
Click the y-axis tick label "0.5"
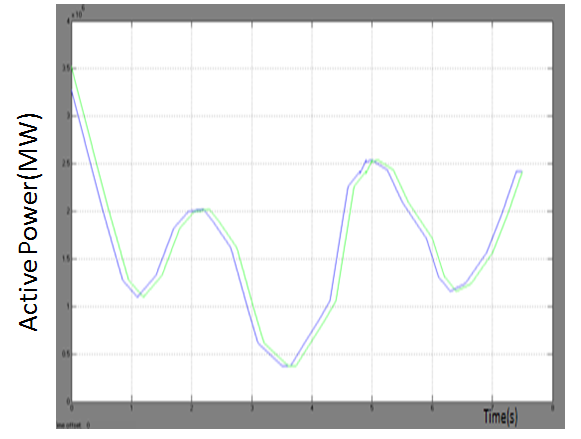[66, 354]
